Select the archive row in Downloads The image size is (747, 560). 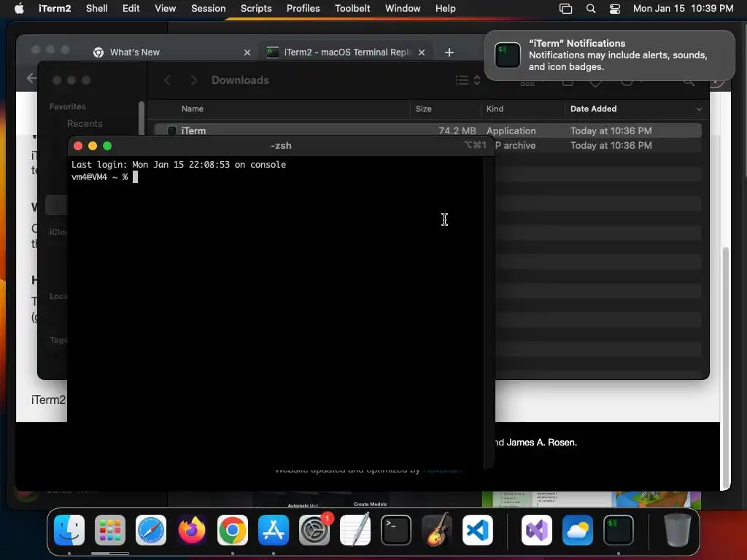point(598,145)
